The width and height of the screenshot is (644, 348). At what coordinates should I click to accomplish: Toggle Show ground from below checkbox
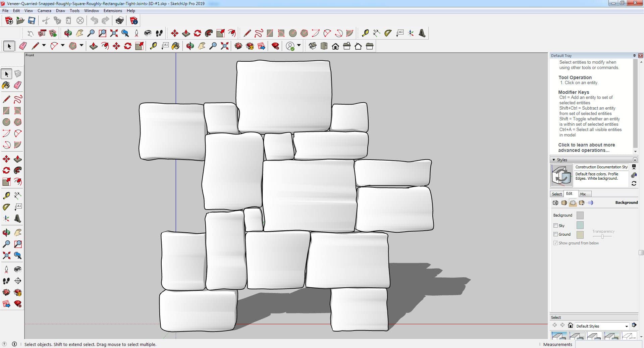[555, 243]
